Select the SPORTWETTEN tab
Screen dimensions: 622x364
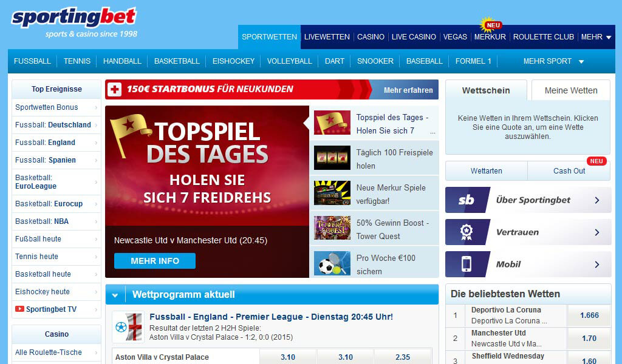pos(269,37)
